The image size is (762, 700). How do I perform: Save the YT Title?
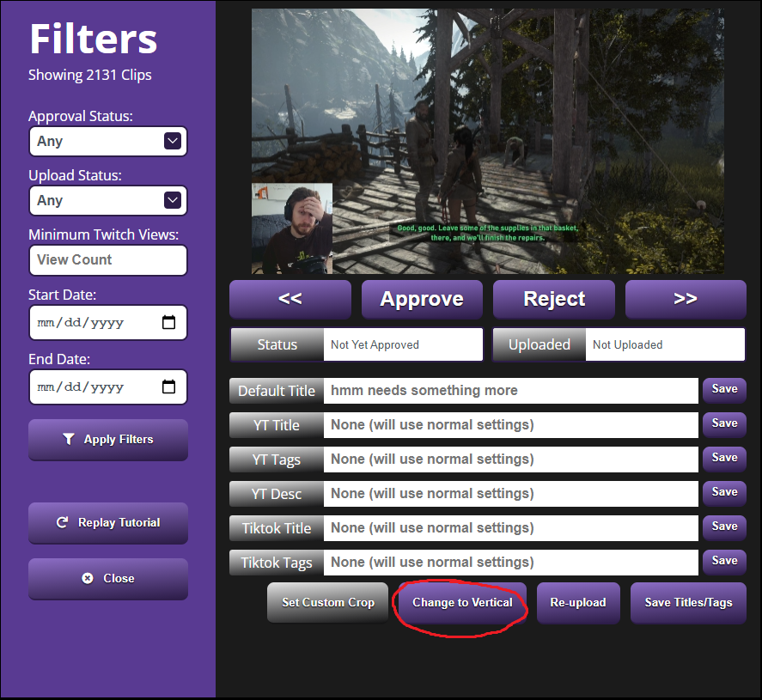click(724, 424)
